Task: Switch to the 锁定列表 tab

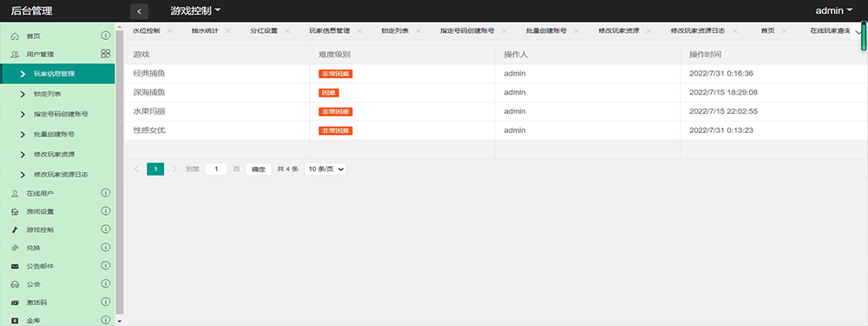Action: (x=395, y=31)
